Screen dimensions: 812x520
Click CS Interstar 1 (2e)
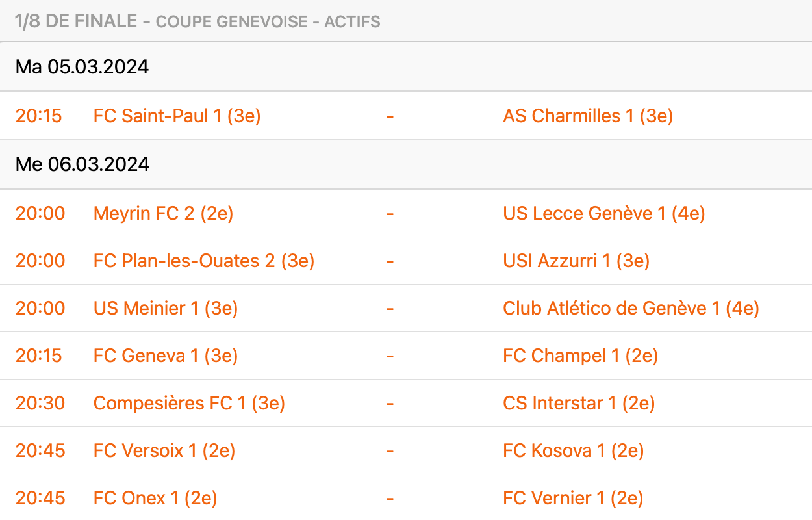(578, 403)
